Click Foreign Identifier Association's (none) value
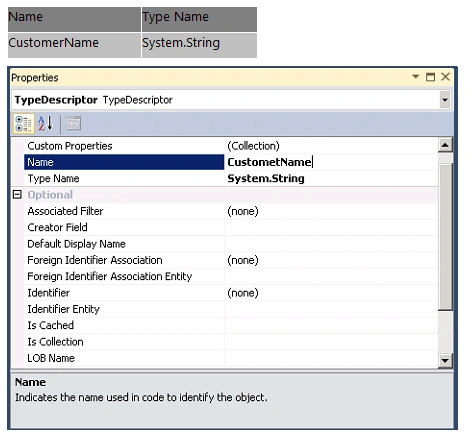 tap(243, 260)
